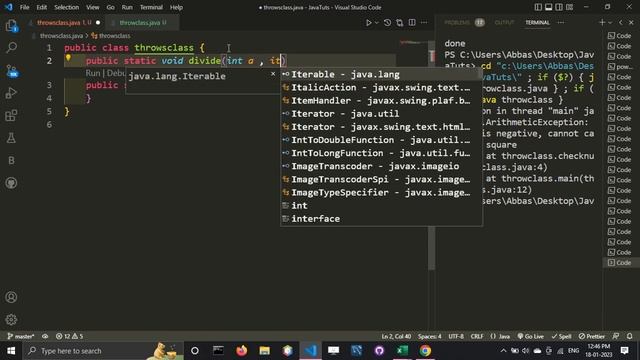Open the Testing flask view
This screenshot has width=640, height=360.
tap(11, 138)
